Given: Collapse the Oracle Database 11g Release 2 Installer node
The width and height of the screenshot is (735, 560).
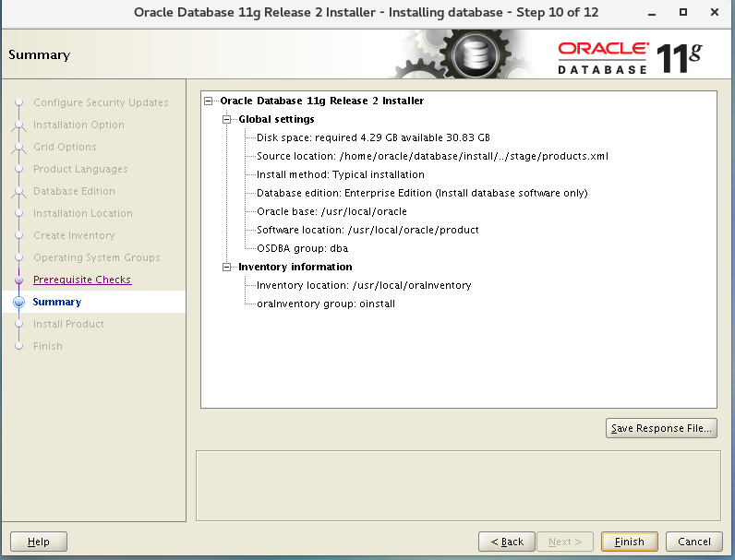Looking at the screenshot, I should (209, 101).
